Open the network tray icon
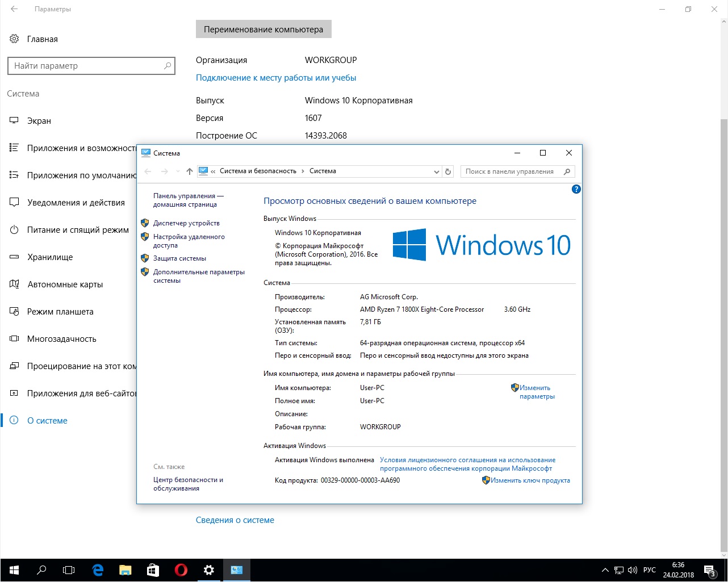The width and height of the screenshot is (728, 582). [x=620, y=570]
